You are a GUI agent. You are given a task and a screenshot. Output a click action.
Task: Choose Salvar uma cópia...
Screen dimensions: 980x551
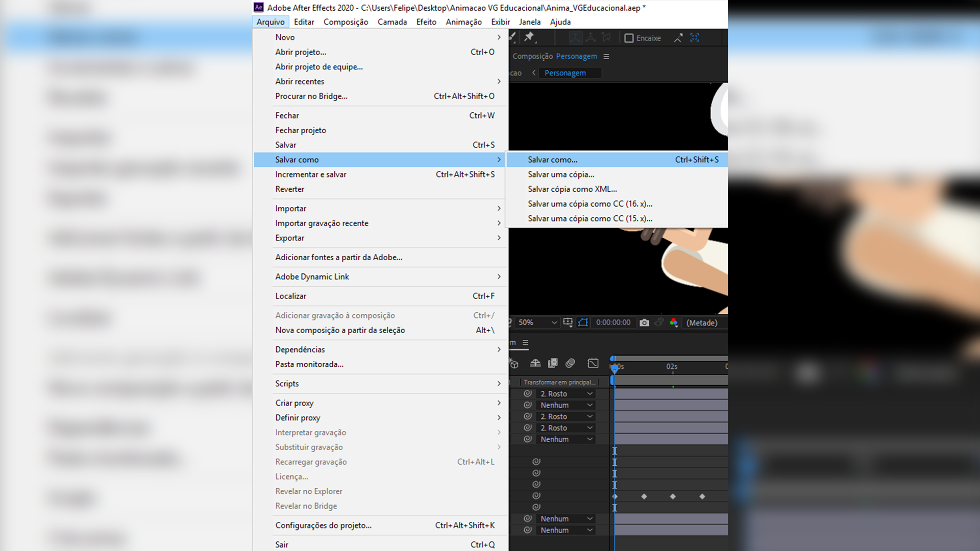(617, 174)
